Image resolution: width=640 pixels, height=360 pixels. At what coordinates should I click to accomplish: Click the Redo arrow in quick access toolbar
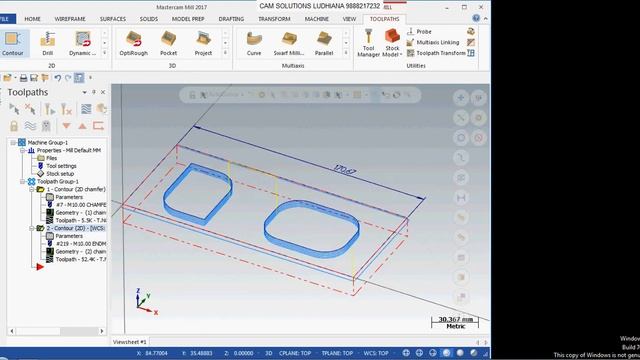68,78
